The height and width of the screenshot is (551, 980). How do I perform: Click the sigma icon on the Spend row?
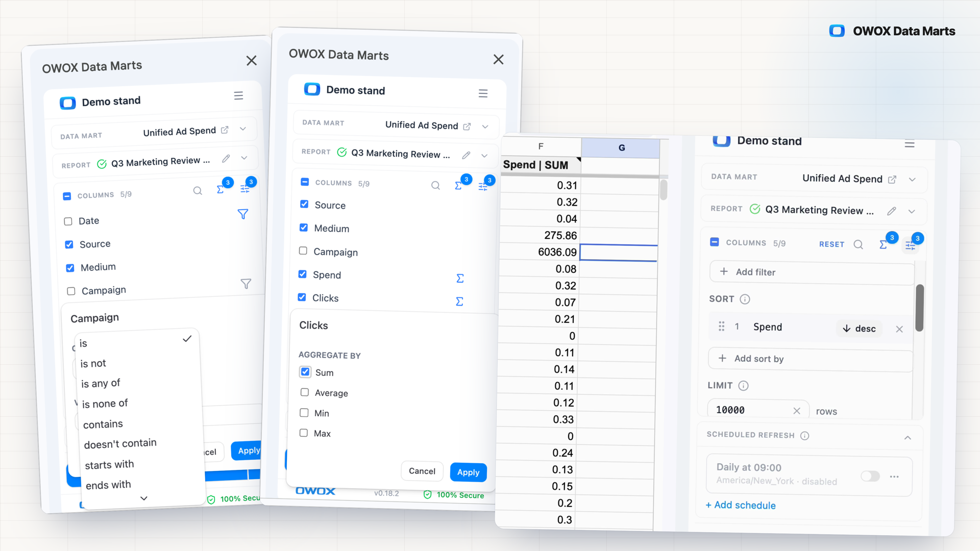(x=460, y=278)
